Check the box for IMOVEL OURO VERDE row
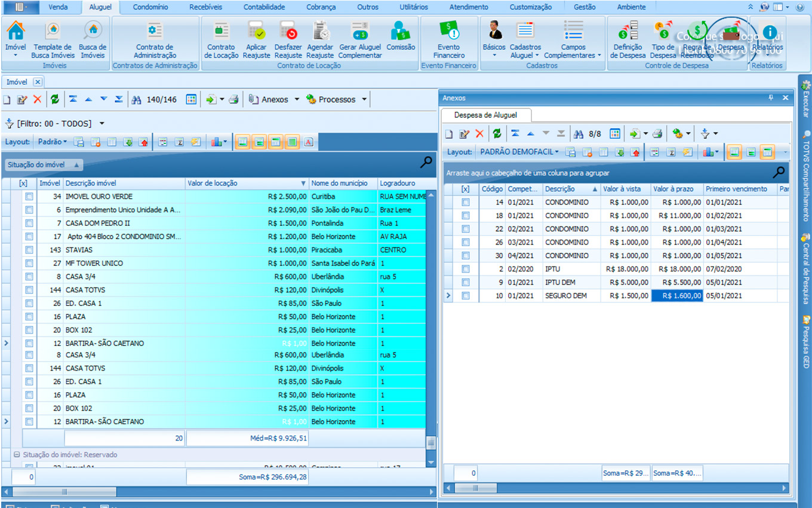 coord(29,197)
